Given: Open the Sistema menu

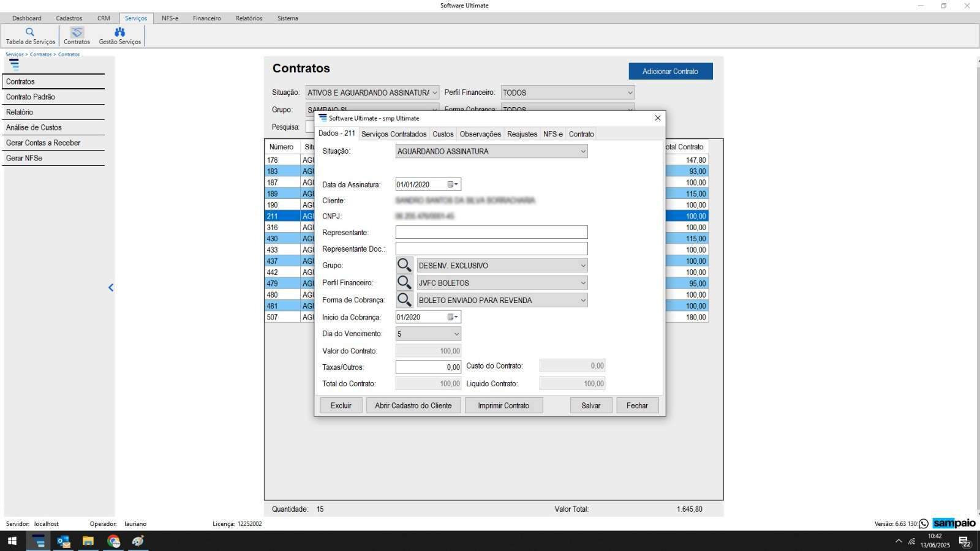Looking at the screenshot, I should pyautogui.click(x=287, y=18).
